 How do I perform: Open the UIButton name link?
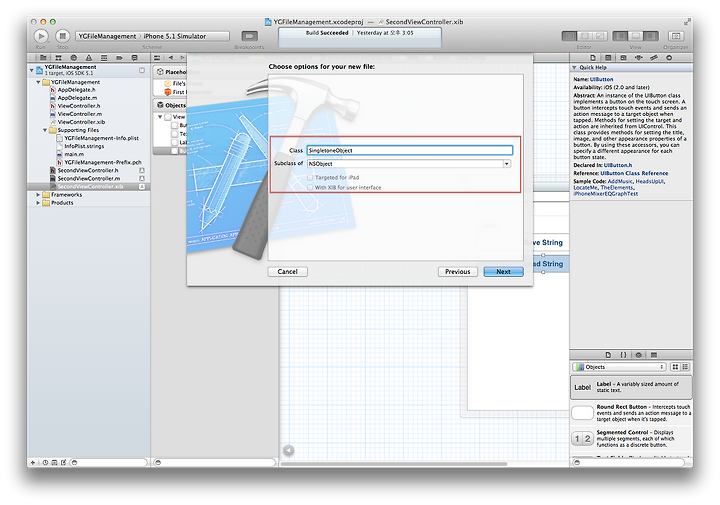tap(602, 79)
